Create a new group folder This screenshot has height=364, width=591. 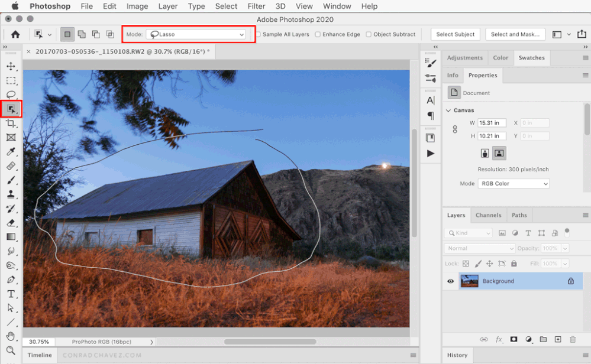point(543,340)
